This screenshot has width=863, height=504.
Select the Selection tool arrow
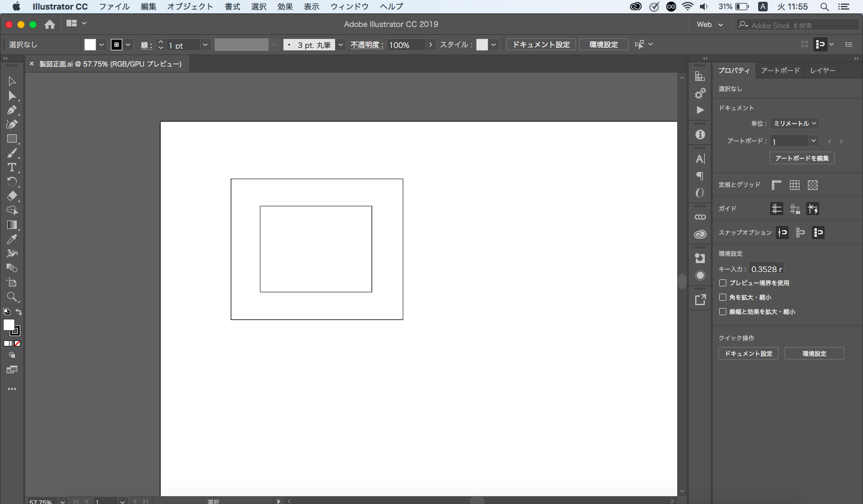click(x=12, y=82)
